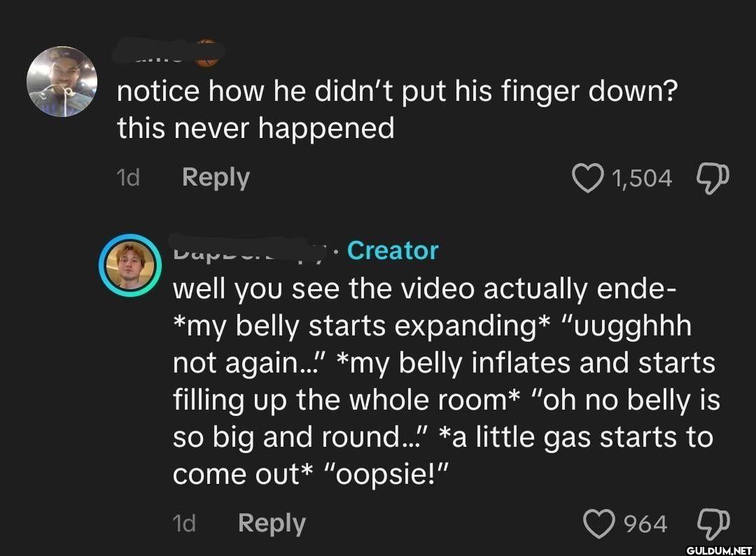Open the top commenter's profile picture
The height and width of the screenshot is (556, 756).
(x=61, y=81)
